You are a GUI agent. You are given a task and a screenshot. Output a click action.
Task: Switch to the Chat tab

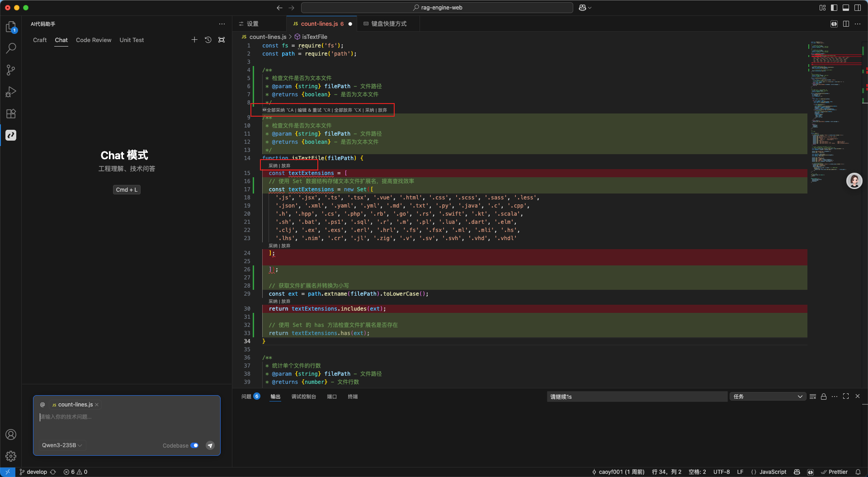pyautogui.click(x=61, y=40)
